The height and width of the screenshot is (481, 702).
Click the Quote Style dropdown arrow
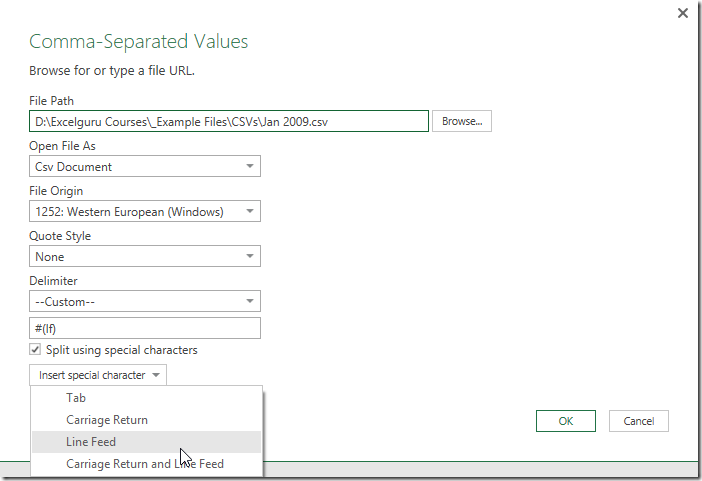250,256
